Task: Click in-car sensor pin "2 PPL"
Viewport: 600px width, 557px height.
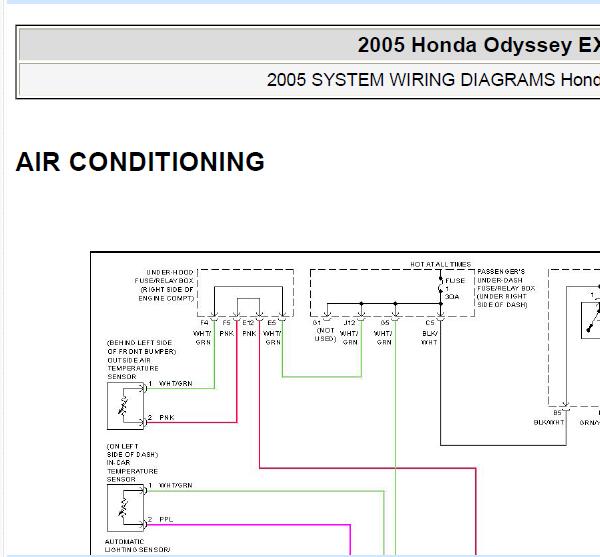Action: click(161, 519)
